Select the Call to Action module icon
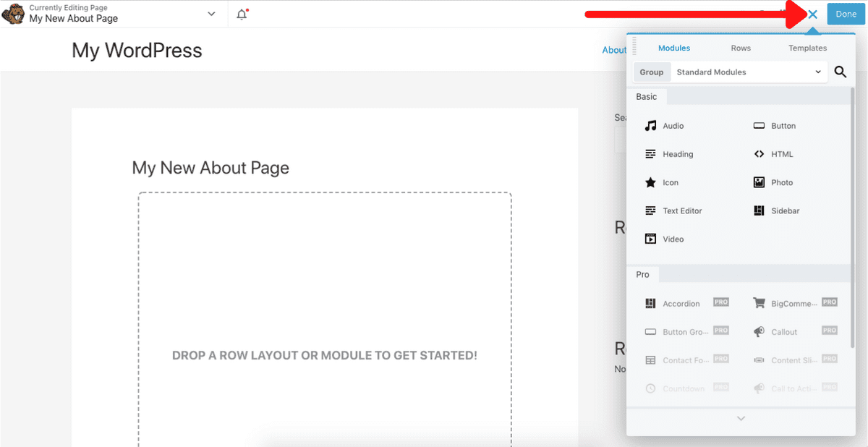868x447 pixels. coord(759,388)
